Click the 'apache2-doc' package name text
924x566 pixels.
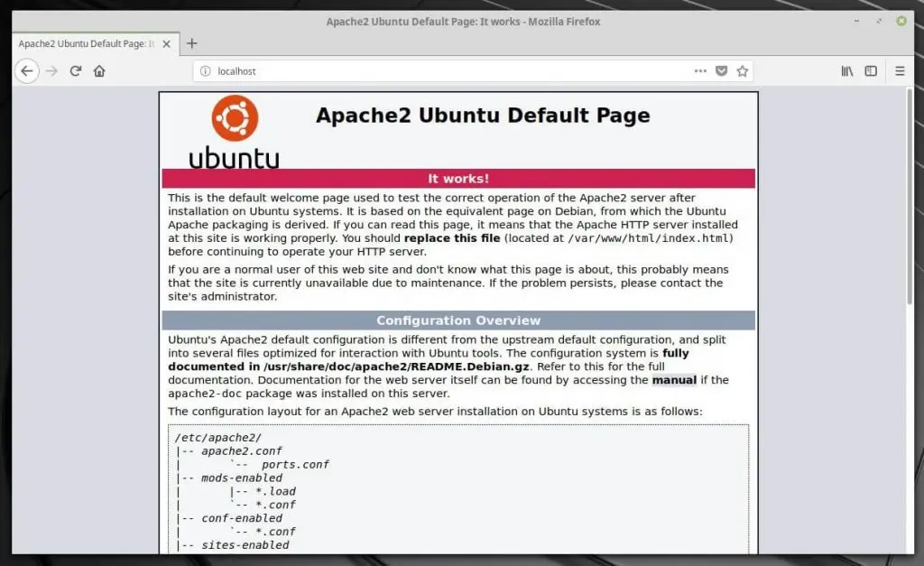tap(205, 394)
